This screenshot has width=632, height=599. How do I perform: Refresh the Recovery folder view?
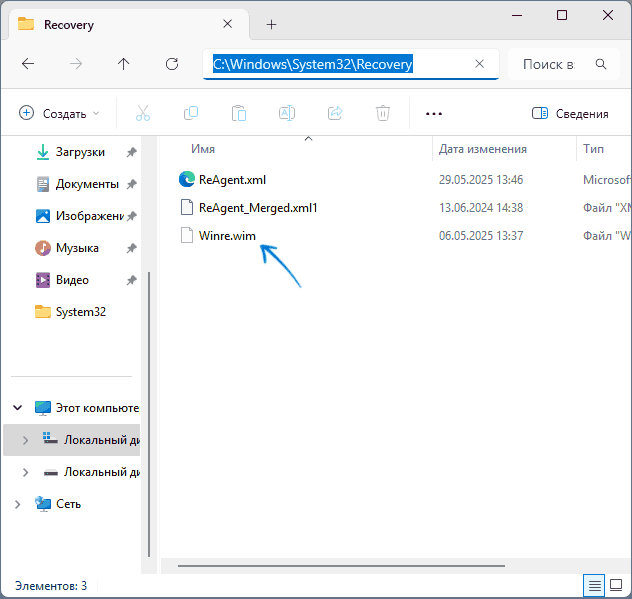[172, 64]
